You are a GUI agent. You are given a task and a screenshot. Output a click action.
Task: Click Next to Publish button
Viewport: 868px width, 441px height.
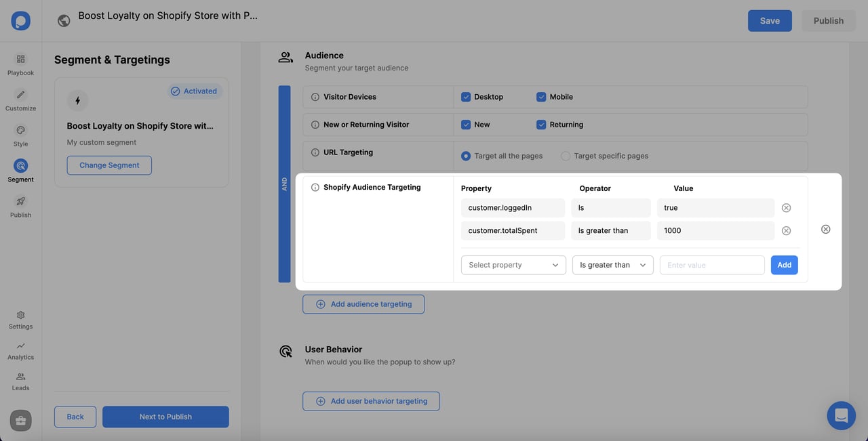[x=165, y=417]
